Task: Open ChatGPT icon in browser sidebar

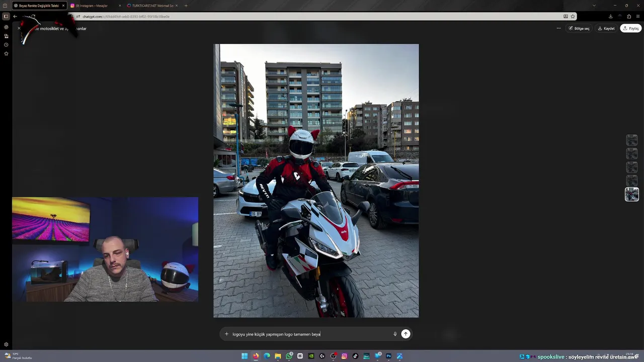Action: click(6, 27)
